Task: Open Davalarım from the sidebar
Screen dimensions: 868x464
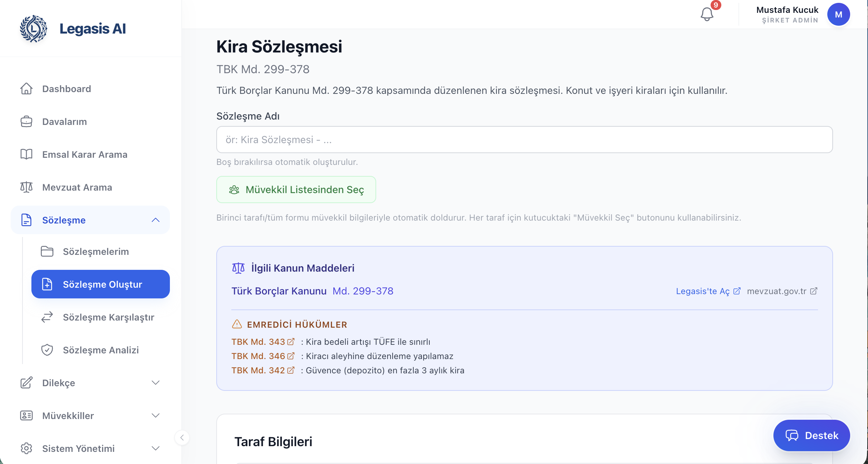Action: [x=90, y=121]
